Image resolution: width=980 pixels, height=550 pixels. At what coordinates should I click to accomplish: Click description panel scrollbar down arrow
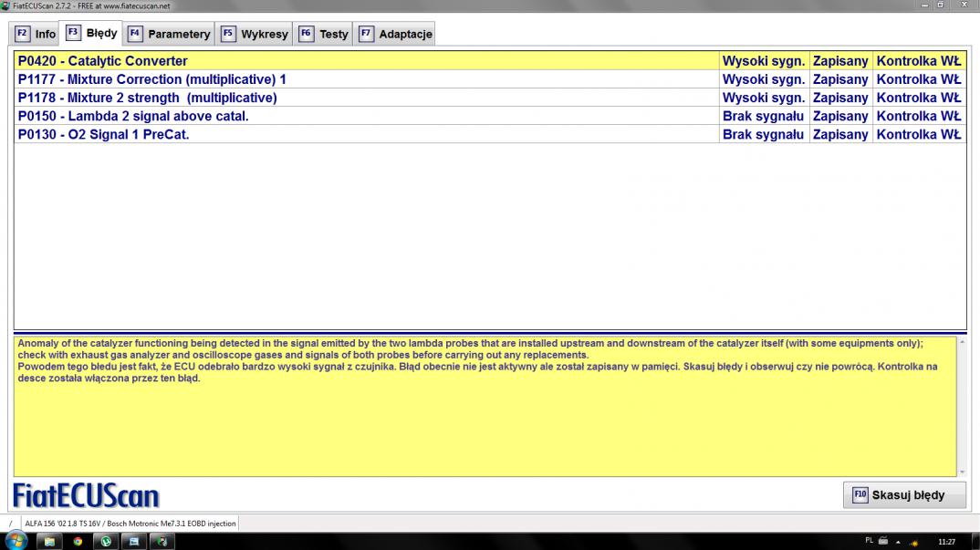click(x=962, y=472)
